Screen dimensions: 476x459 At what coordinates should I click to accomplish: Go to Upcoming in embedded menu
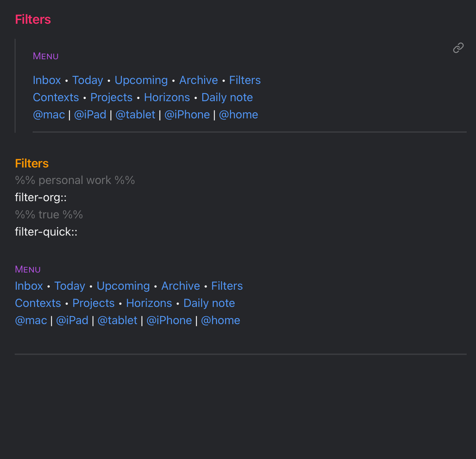[x=141, y=80]
